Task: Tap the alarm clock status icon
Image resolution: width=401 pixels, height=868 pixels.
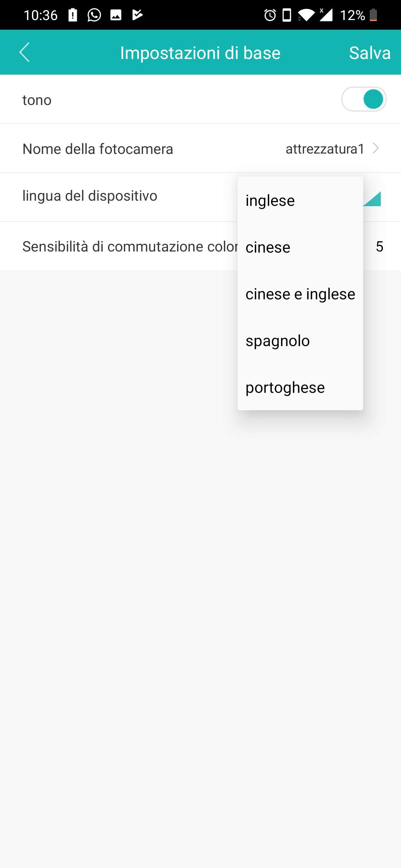Action: 270,15
